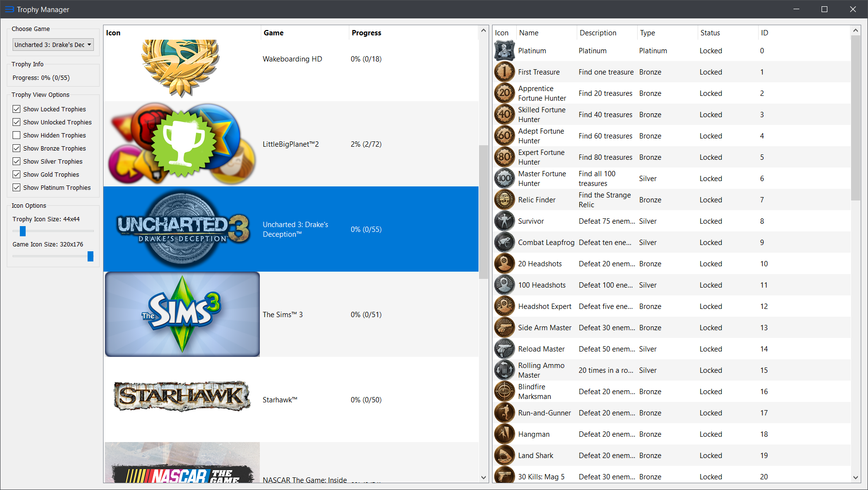The height and width of the screenshot is (490, 868).
Task: Select the Hangman trophy icon
Action: click(x=504, y=434)
